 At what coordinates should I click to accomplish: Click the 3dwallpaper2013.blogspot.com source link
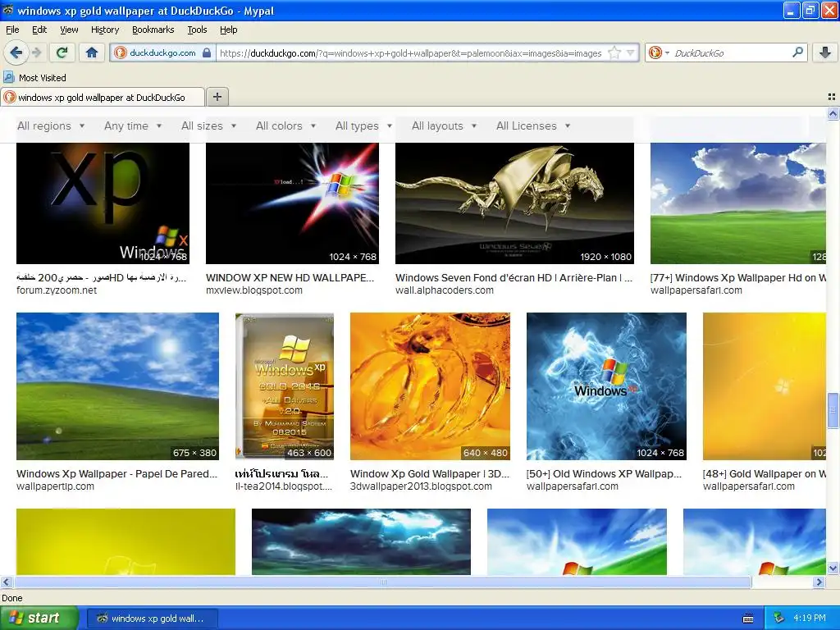tap(421, 486)
